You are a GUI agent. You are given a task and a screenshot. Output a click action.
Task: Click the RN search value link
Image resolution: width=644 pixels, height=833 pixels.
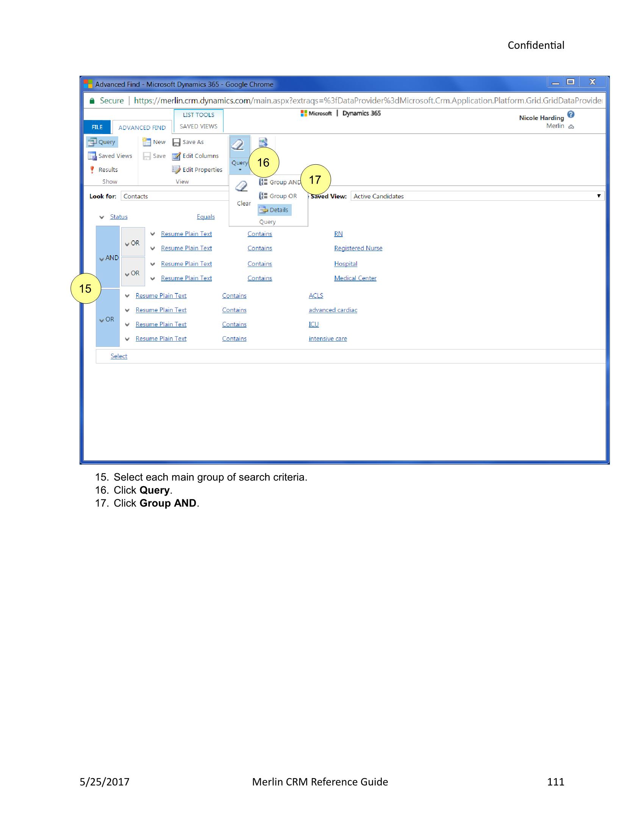tap(338, 234)
